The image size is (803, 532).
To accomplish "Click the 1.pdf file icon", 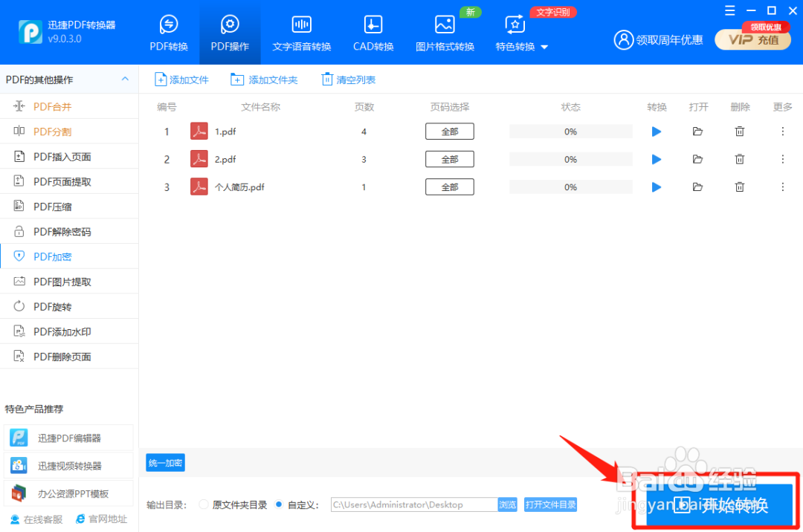I will pos(199,132).
